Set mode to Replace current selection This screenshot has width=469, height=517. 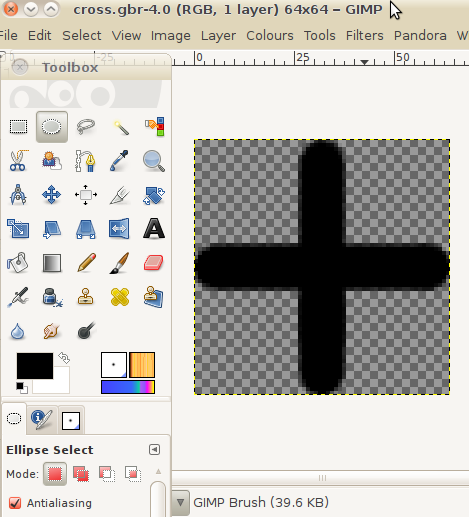tap(55, 474)
